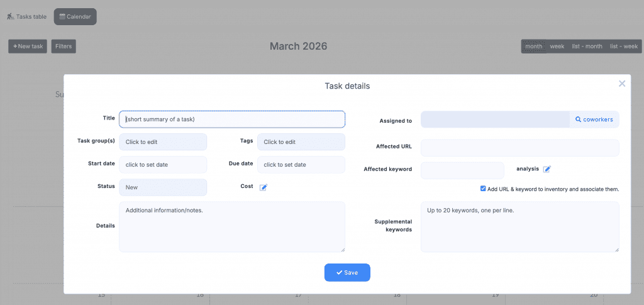Open the keyword analysis edit icon
Screen dimensions: 644x305
click(x=547, y=169)
